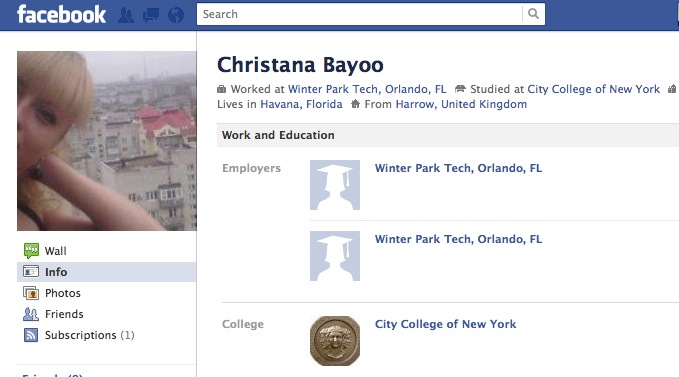Open the messages icon in header
The image size is (679, 377).
151,15
